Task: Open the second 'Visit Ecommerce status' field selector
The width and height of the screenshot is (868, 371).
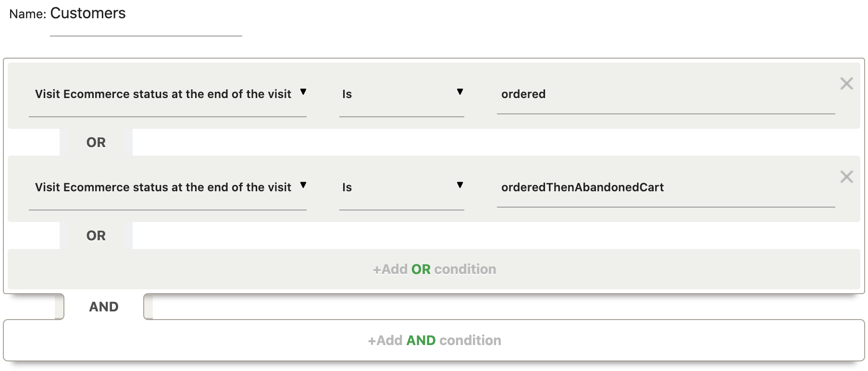Action: [x=168, y=187]
